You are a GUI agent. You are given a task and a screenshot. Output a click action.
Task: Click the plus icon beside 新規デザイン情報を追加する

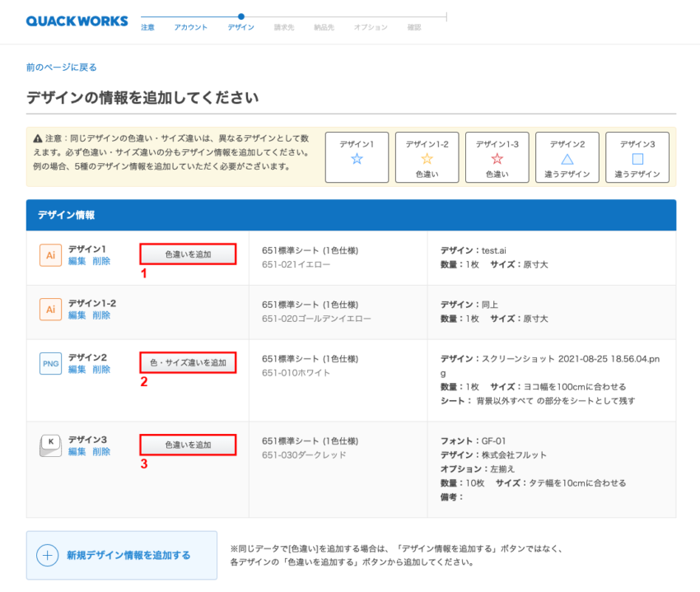49,553
